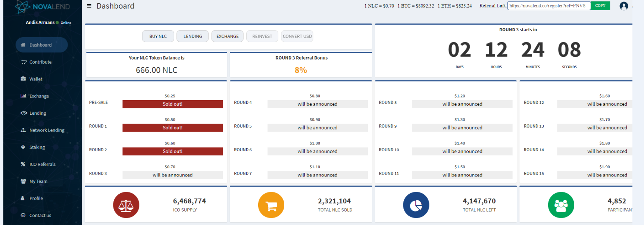Click the 6,468,774 ICO supply figure

click(x=190, y=201)
